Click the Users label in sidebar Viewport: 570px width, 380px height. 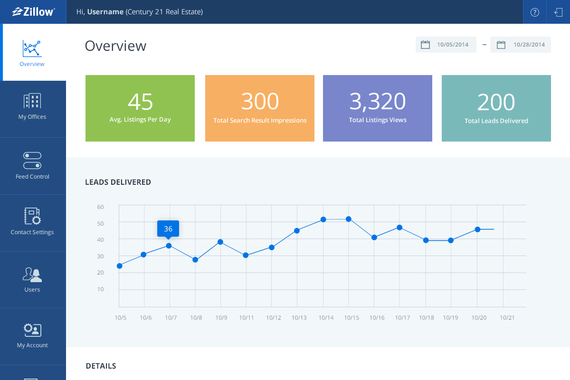(x=32, y=290)
